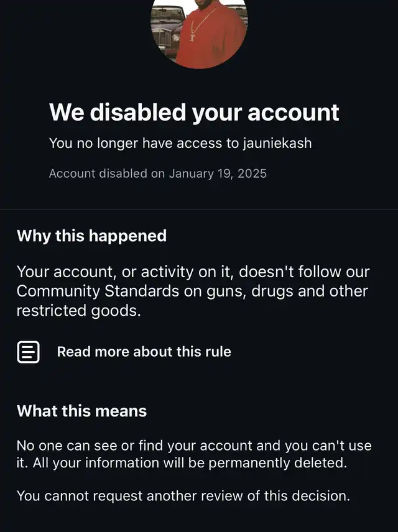398x532 pixels.
Task: Click the document icon beside Read more
Action: pos(28,352)
